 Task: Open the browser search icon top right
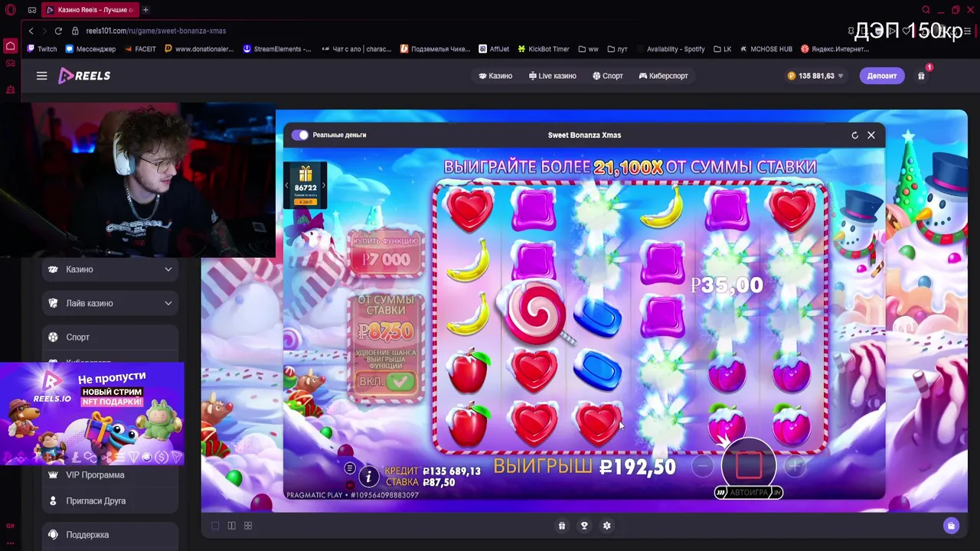click(x=926, y=10)
